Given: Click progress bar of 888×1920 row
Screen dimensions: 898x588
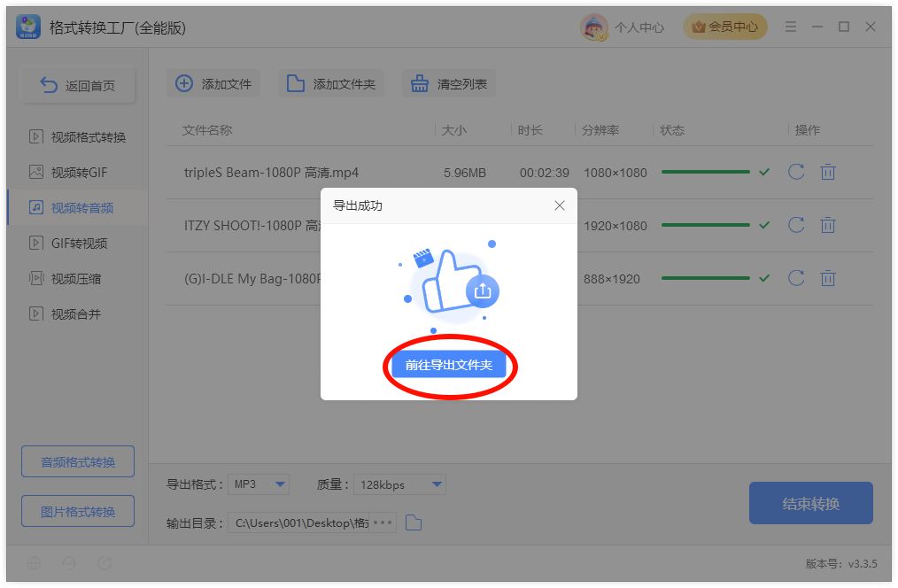Looking at the screenshot, I should click(x=705, y=278).
